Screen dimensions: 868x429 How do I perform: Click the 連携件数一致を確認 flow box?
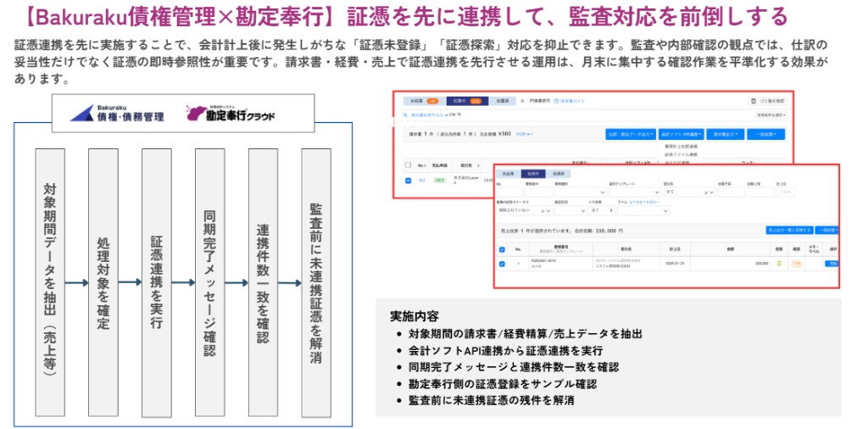pyautogui.click(x=263, y=283)
